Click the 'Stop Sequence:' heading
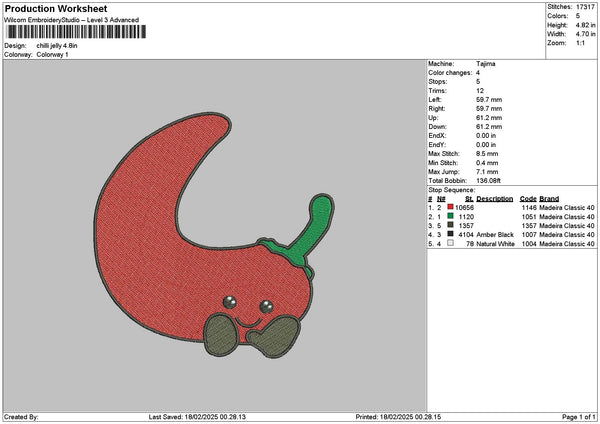Image resolution: width=600 pixels, height=424 pixels. (452, 190)
